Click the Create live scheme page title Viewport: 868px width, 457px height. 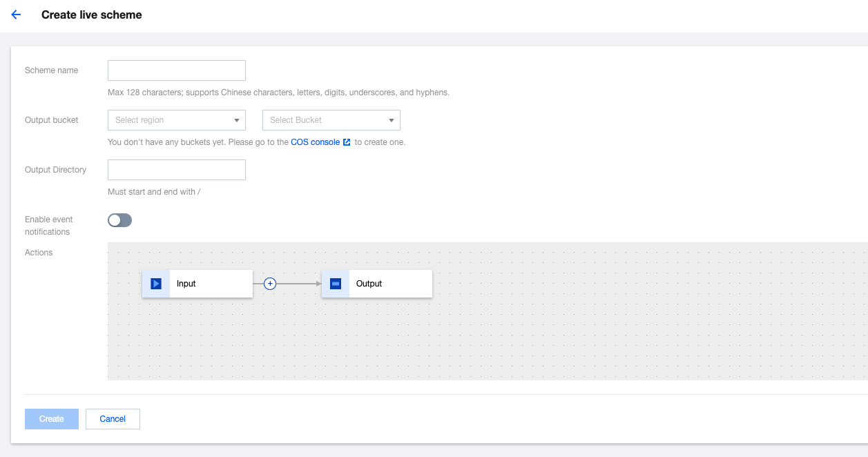pyautogui.click(x=92, y=14)
